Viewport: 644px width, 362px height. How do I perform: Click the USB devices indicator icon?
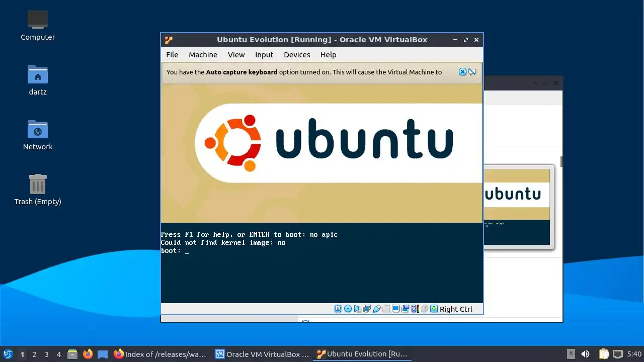pos(377,309)
